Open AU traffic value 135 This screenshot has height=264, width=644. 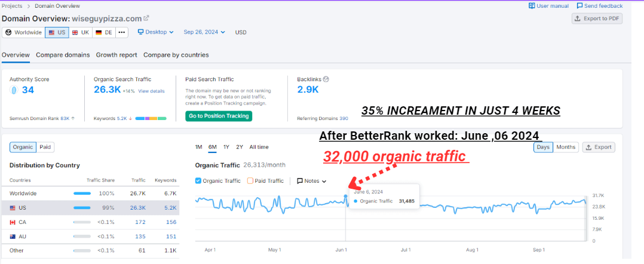point(141,237)
